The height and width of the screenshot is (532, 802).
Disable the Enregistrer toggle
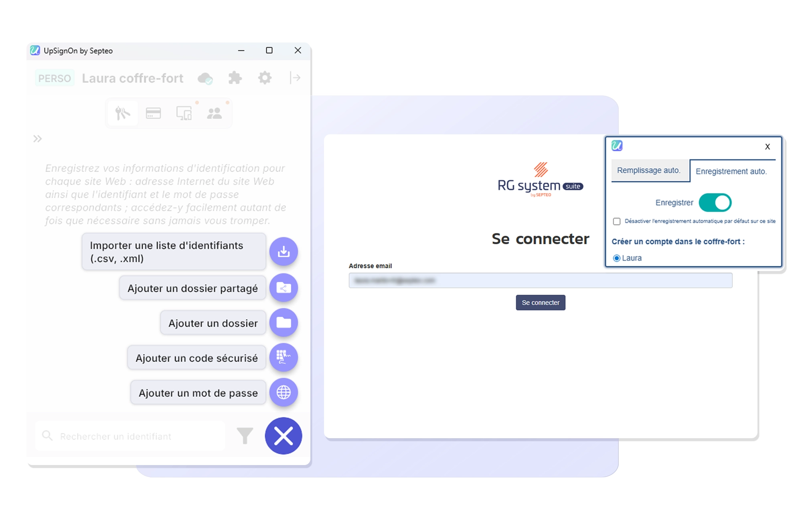[715, 202]
